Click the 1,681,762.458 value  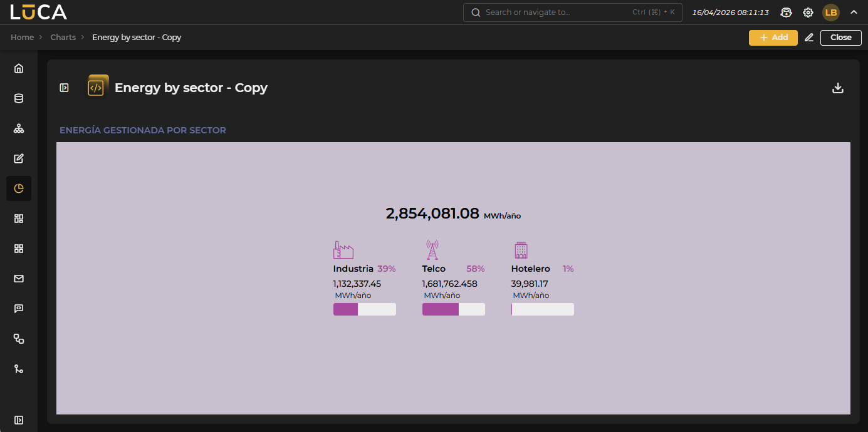[x=450, y=284]
